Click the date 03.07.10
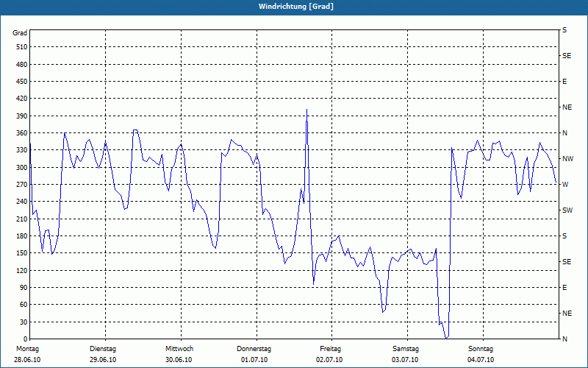This screenshot has height=368, width=588. pos(405,360)
